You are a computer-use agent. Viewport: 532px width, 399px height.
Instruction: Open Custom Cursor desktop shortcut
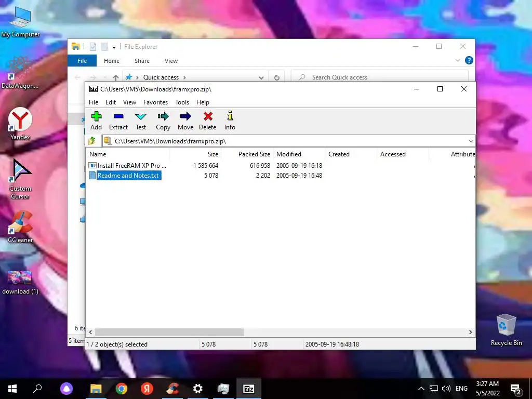[x=20, y=179]
